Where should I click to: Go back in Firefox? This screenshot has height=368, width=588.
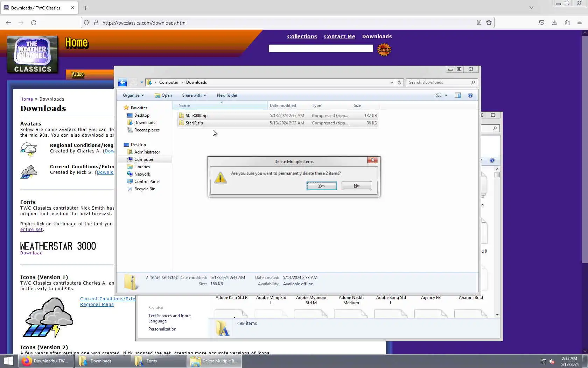pyautogui.click(x=8, y=22)
